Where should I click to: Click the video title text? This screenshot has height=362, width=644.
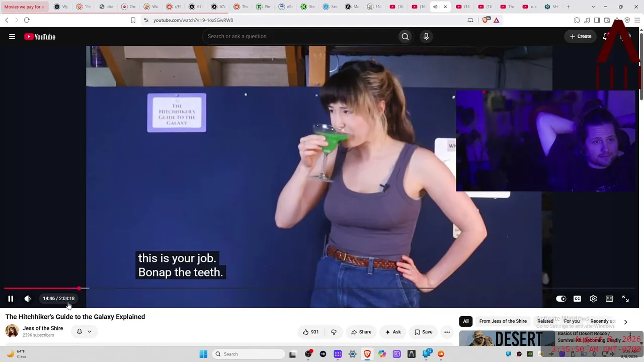click(75, 317)
